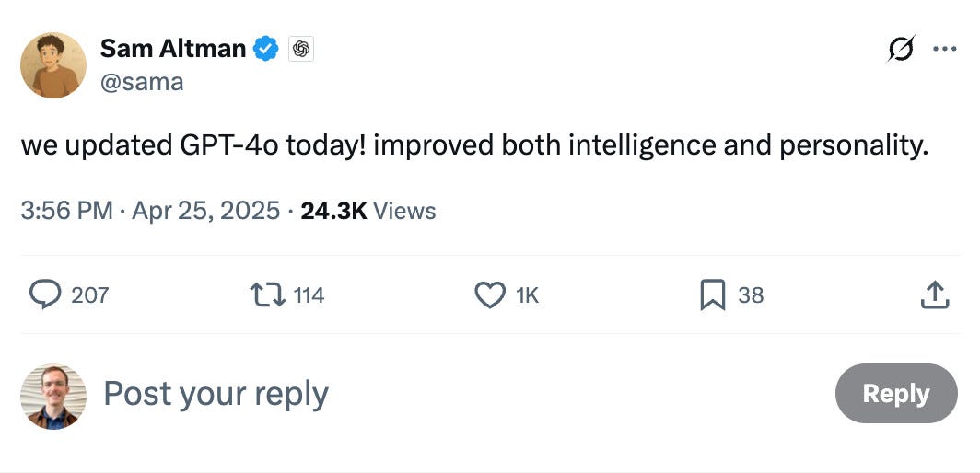Click the 207 replies count
The height and width of the screenshot is (473, 980).
pos(90,294)
